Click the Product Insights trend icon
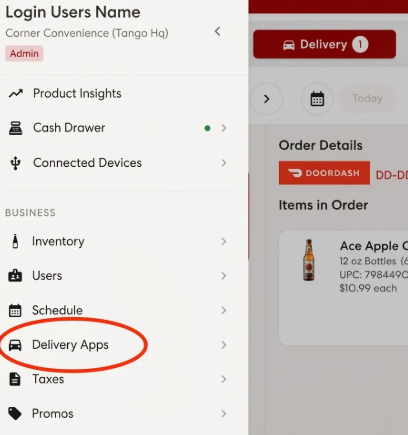This screenshot has width=408, height=435. (x=16, y=94)
